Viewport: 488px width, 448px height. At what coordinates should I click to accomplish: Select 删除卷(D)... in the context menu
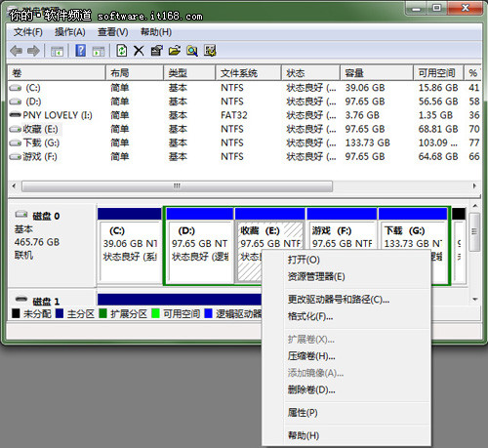[311, 389]
